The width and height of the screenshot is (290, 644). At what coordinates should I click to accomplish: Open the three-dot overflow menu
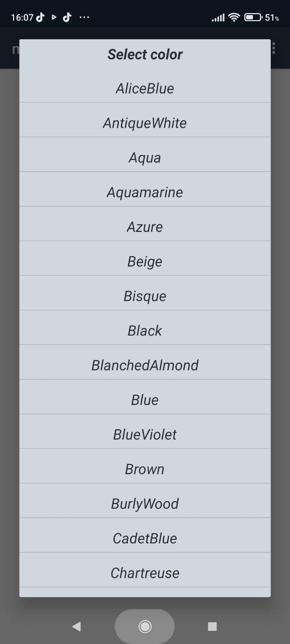tap(274, 48)
